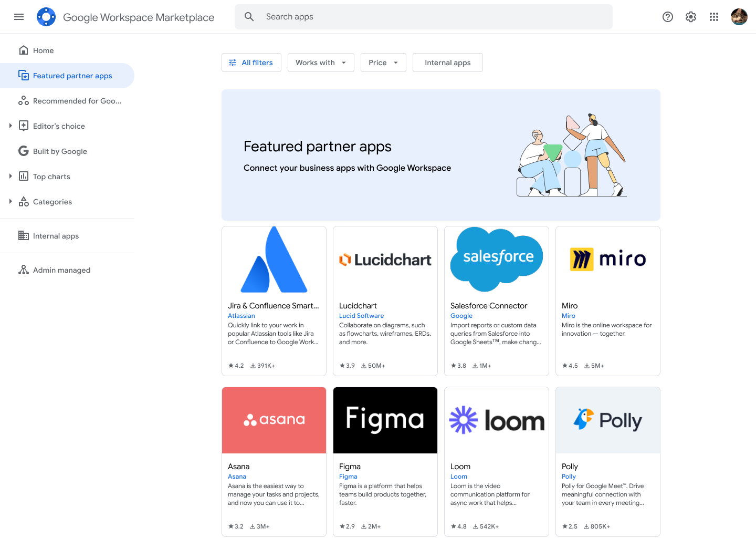Click in the Search apps field

pos(423,17)
